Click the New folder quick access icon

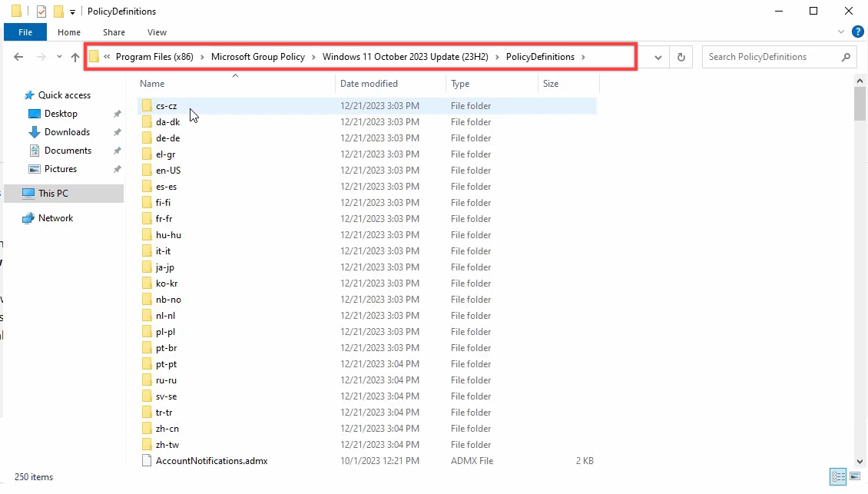pyautogui.click(x=58, y=11)
